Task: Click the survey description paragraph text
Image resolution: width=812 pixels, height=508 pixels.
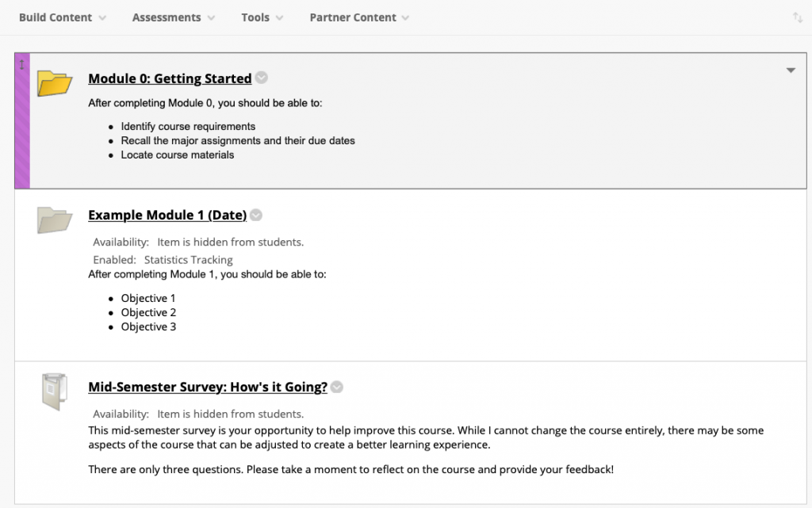Action: [x=426, y=437]
